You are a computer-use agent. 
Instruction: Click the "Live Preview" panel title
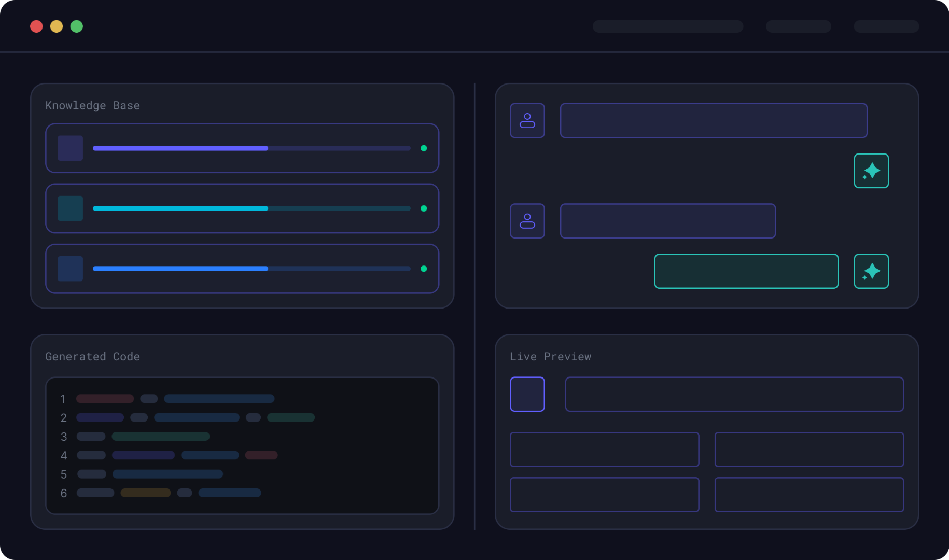click(550, 356)
